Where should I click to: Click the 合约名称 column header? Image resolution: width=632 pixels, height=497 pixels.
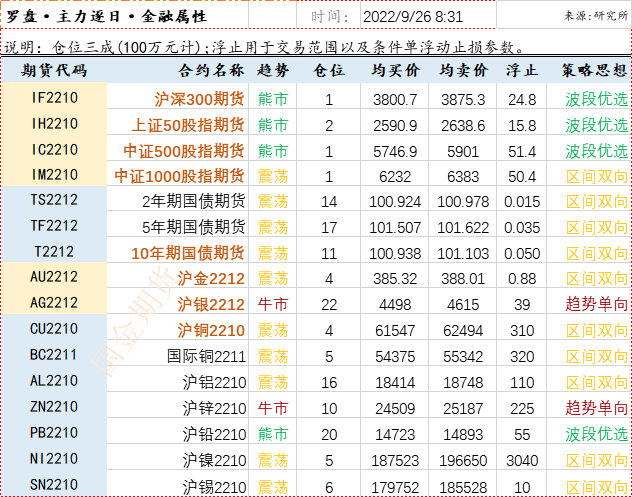coord(212,70)
